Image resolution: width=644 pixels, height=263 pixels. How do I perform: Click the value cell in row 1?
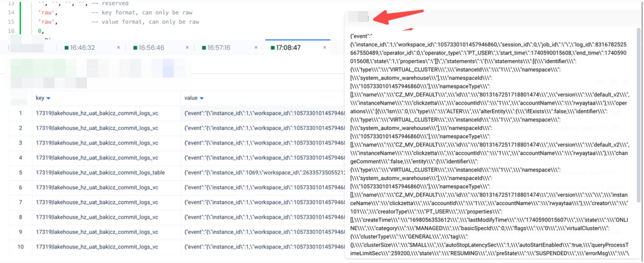coord(264,113)
